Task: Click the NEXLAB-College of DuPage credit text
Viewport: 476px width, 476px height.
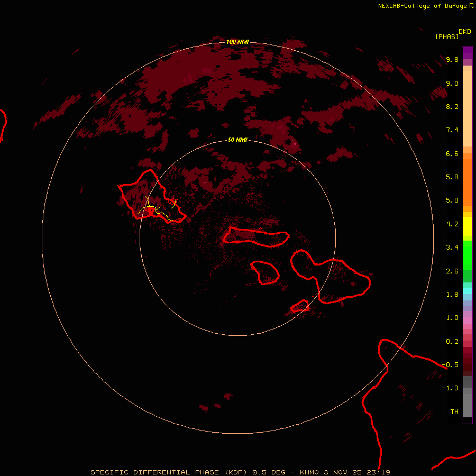Action: coord(422,6)
